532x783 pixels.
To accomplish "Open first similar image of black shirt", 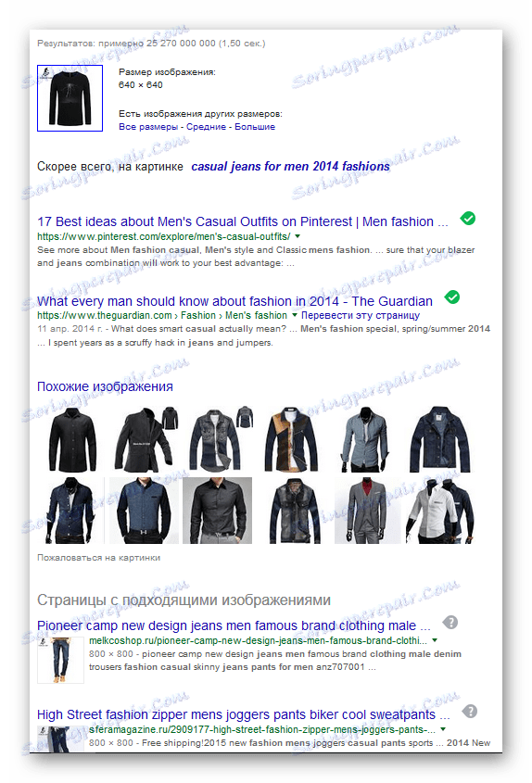I will (72, 439).
